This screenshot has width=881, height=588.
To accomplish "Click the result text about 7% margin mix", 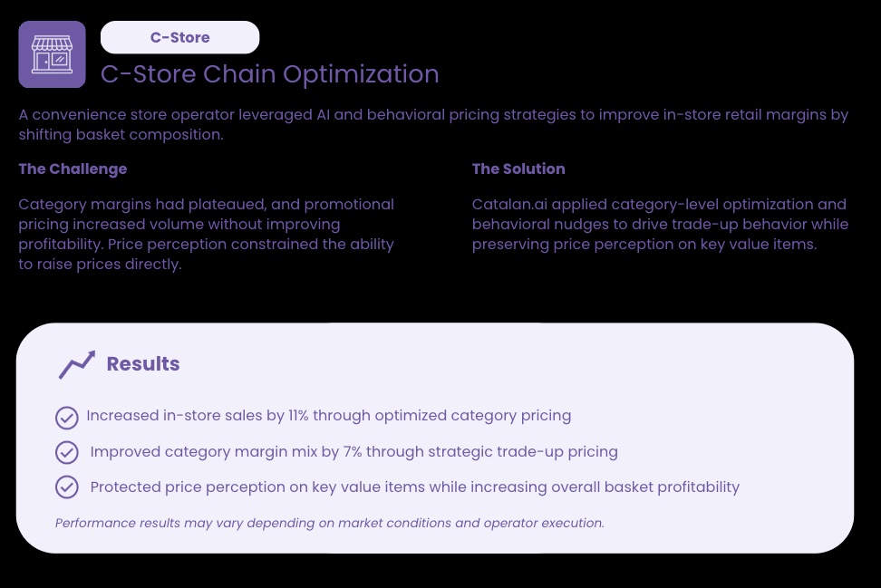I will point(353,451).
